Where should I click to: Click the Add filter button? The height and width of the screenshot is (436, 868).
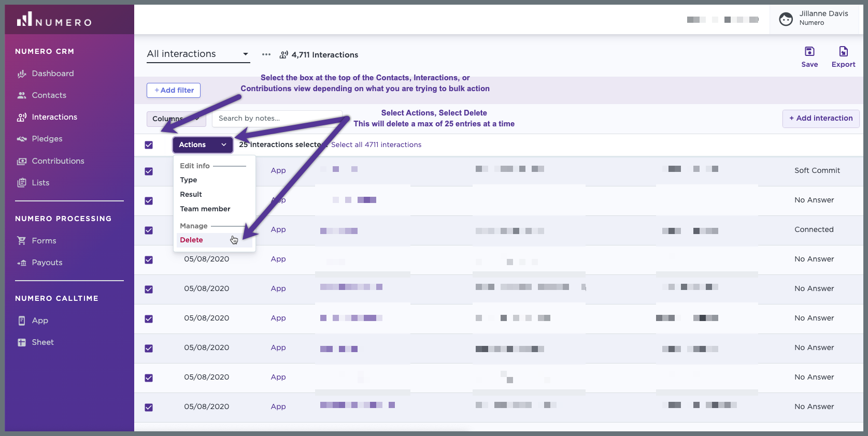coord(174,90)
